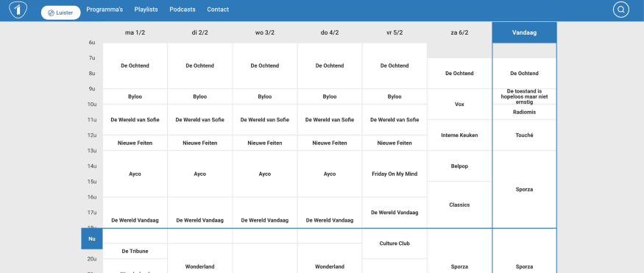Select the Vandaag column header
This screenshot has height=273, width=644.
525,32
